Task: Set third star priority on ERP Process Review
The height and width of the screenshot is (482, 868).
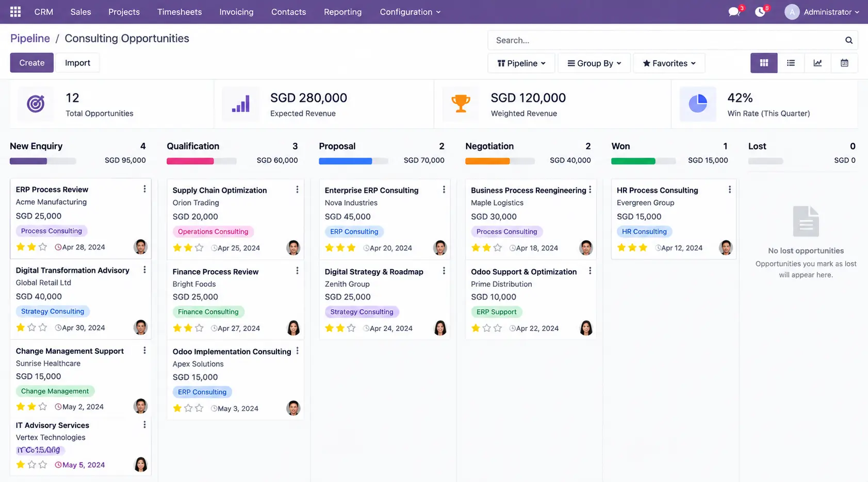Action: coord(43,247)
